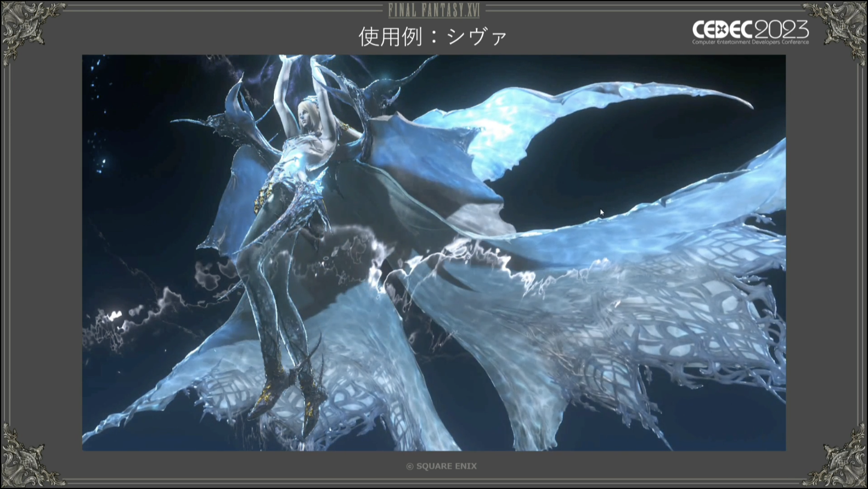Select the slide heading "使用例：シヴァ"
Screen dimensions: 868x489
(x=433, y=37)
